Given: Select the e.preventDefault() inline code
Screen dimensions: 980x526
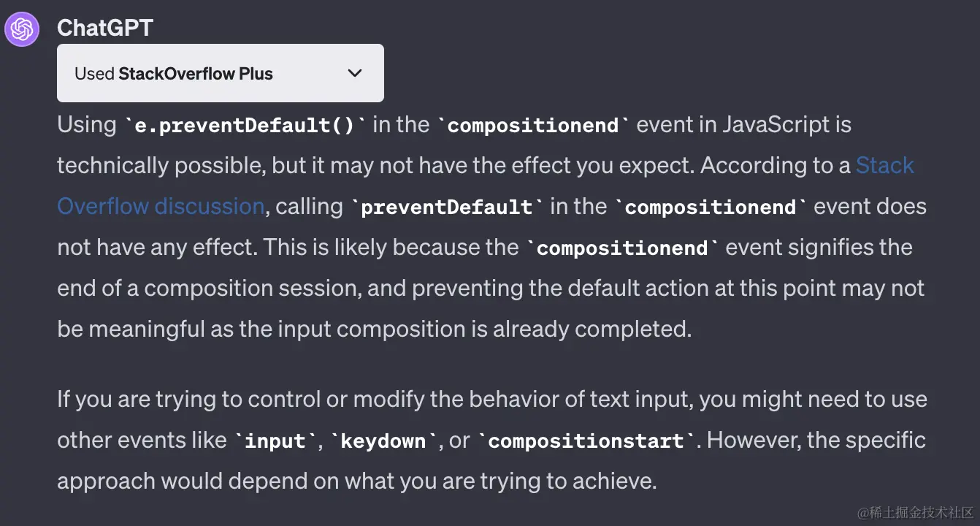Looking at the screenshot, I should click(x=245, y=126).
